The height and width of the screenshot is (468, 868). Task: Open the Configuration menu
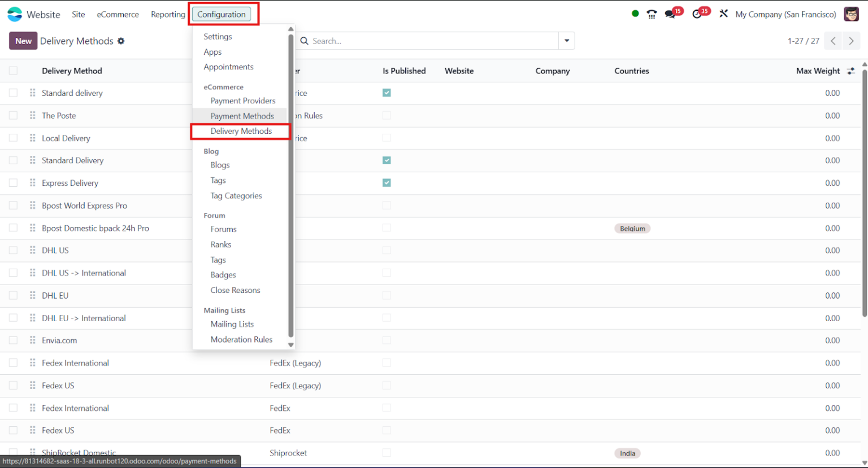pyautogui.click(x=223, y=14)
